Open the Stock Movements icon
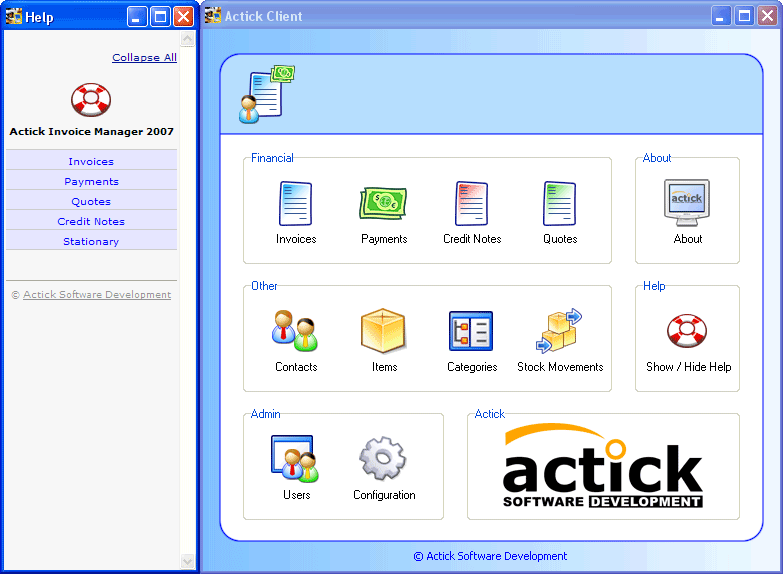 559,331
